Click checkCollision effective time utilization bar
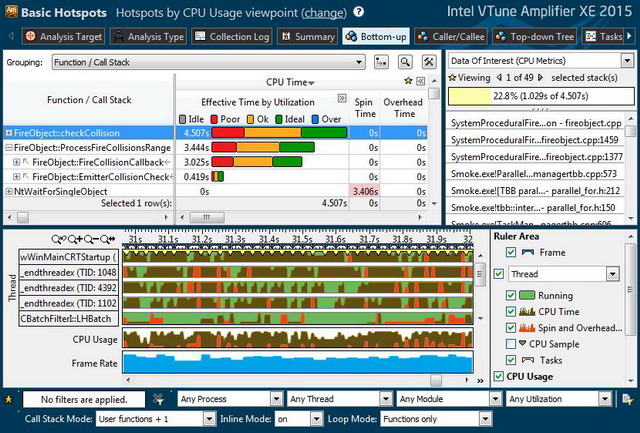Viewport: 640px width, 433px height. click(x=279, y=133)
